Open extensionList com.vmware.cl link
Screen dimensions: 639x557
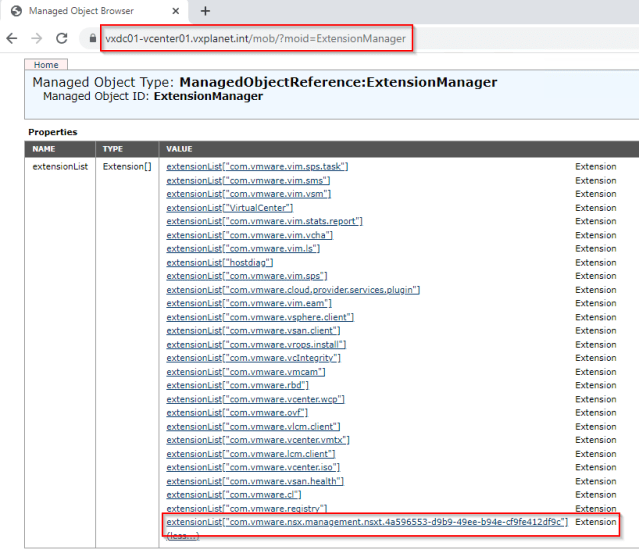click(x=234, y=495)
